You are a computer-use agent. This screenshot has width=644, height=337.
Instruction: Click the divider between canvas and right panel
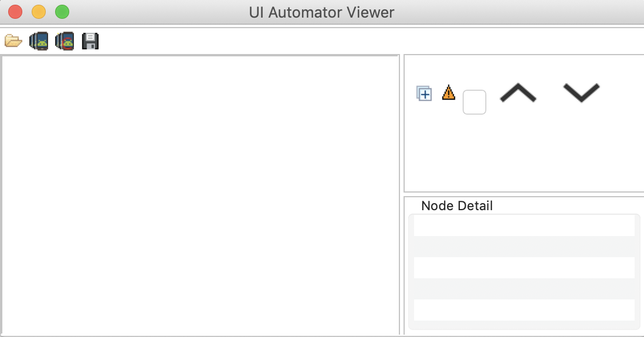pos(402,195)
